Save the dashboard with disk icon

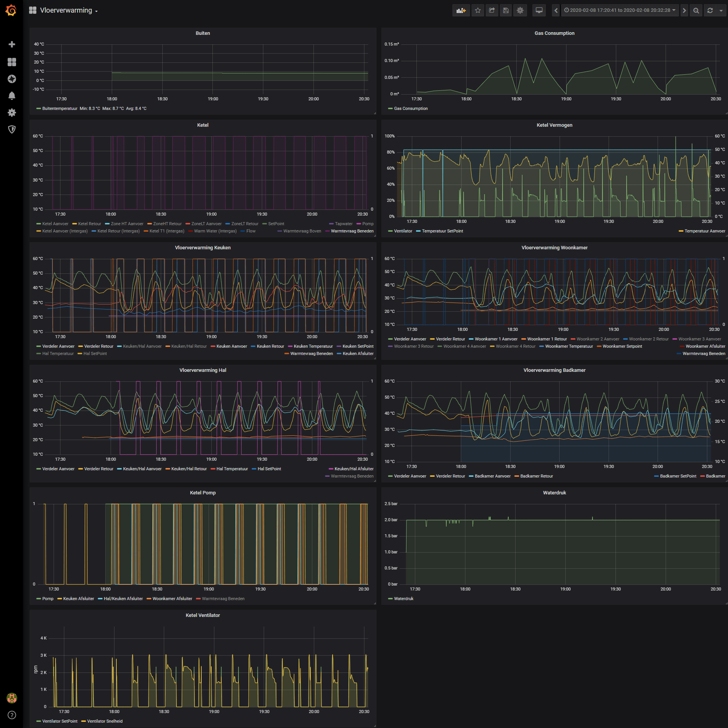tap(506, 11)
